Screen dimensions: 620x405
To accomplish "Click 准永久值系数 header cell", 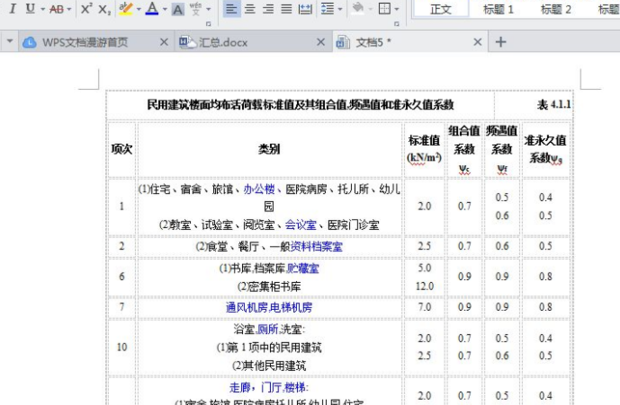I will tap(546, 149).
